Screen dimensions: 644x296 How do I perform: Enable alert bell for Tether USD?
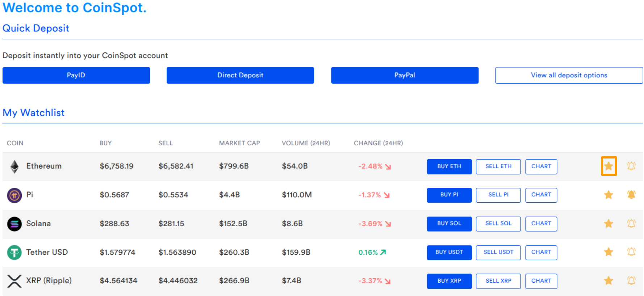point(631,252)
